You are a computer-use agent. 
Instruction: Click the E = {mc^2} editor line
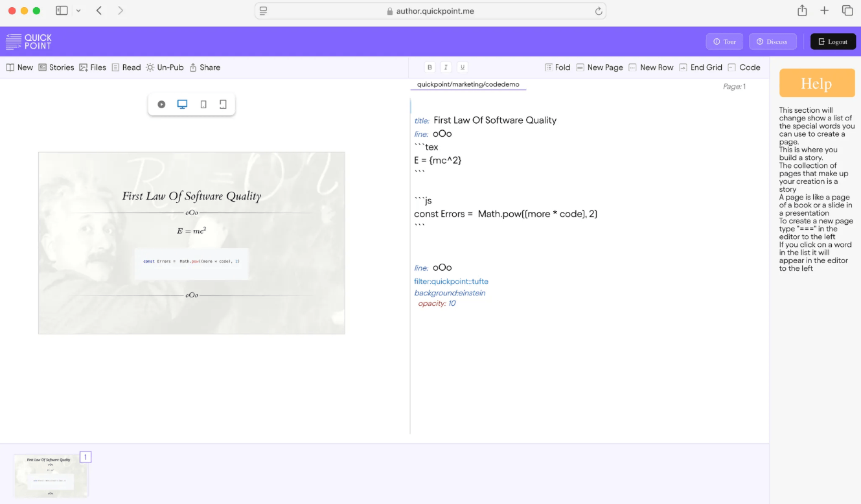[438, 160]
